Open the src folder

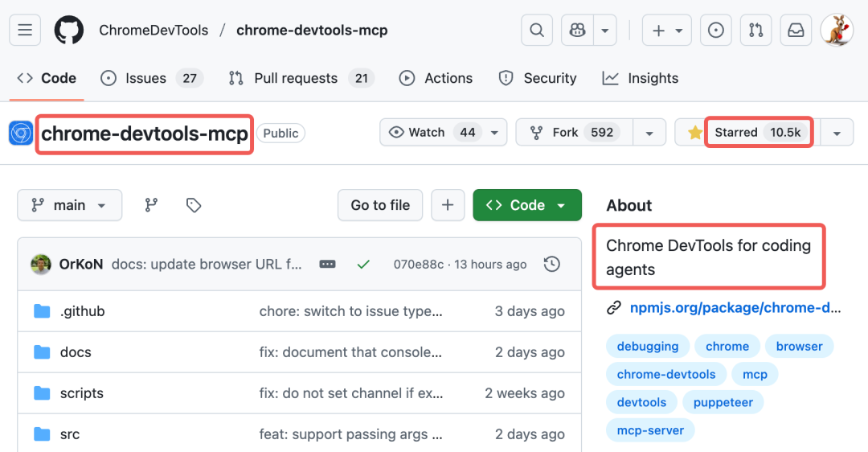pyautogui.click(x=70, y=434)
